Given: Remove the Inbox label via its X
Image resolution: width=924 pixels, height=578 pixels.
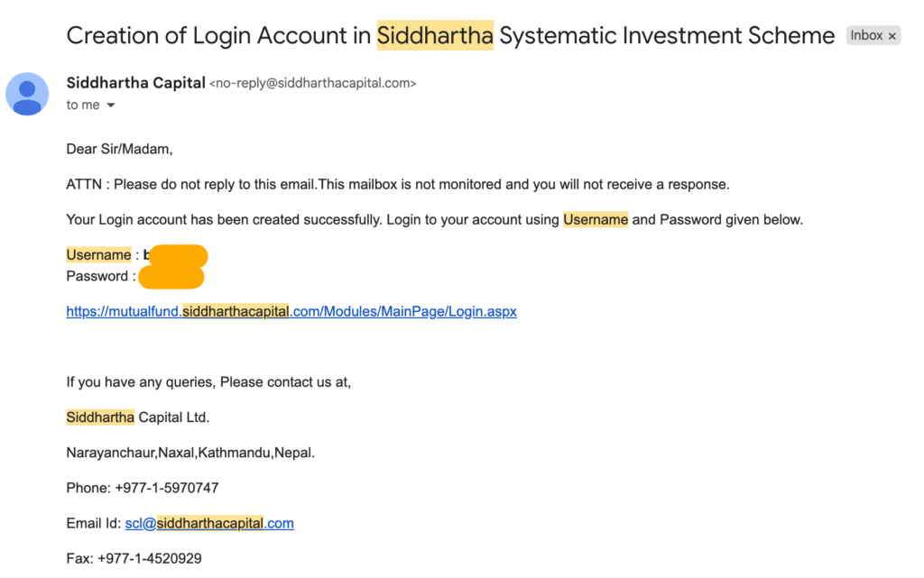Looking at the screenshot, I should [x=892, y=36].
